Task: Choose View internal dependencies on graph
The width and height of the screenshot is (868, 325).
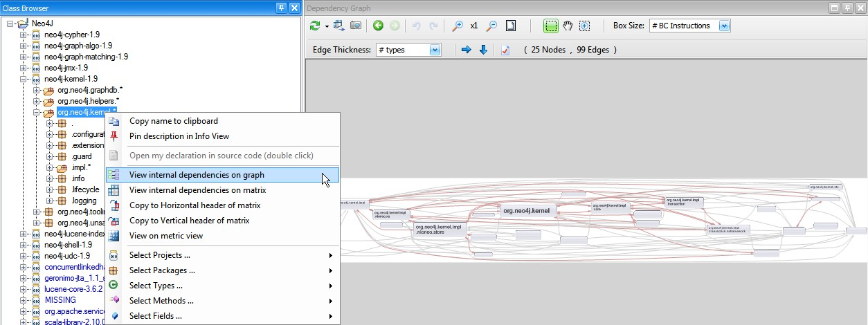Action: point(223,175)
